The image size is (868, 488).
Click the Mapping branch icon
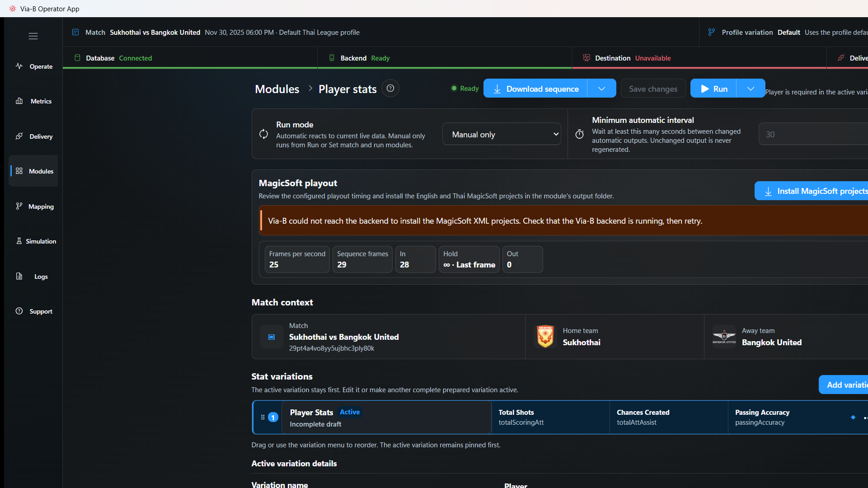point(19,206)
